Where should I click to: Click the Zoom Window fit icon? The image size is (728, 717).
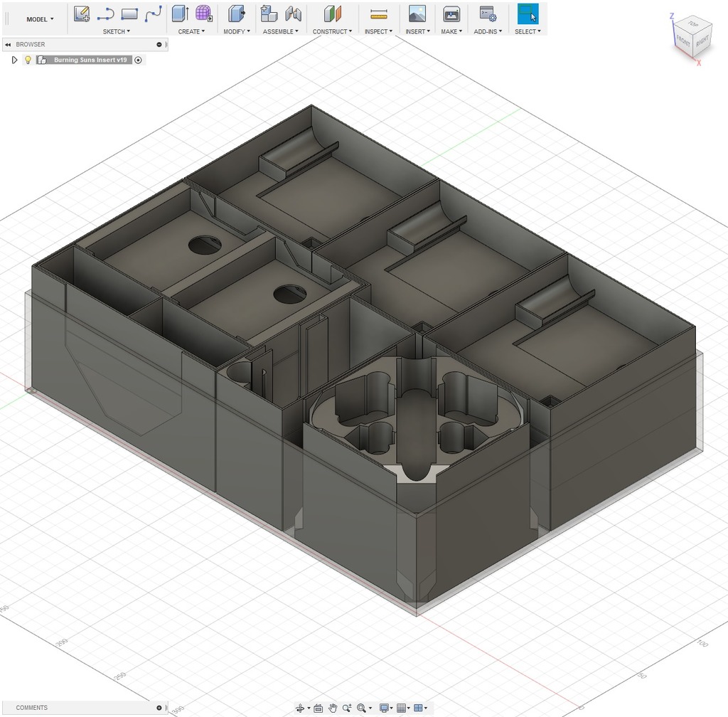(x=361, y=708)
